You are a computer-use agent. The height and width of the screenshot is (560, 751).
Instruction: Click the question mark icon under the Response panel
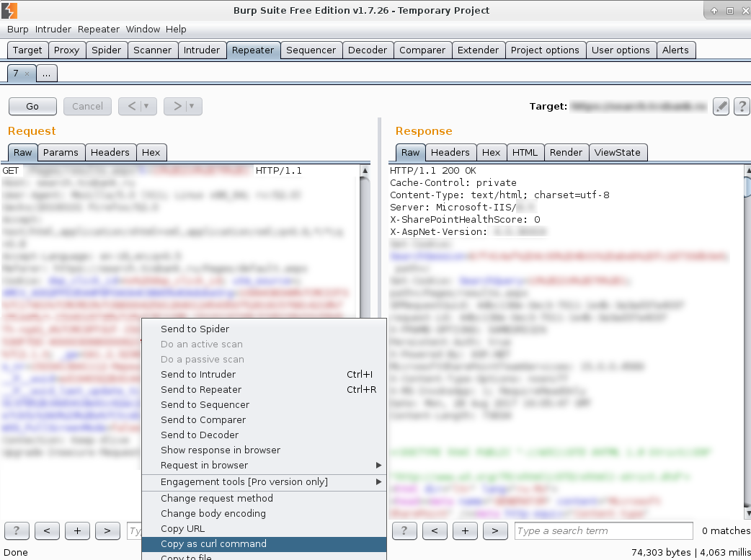click(404, 530)
